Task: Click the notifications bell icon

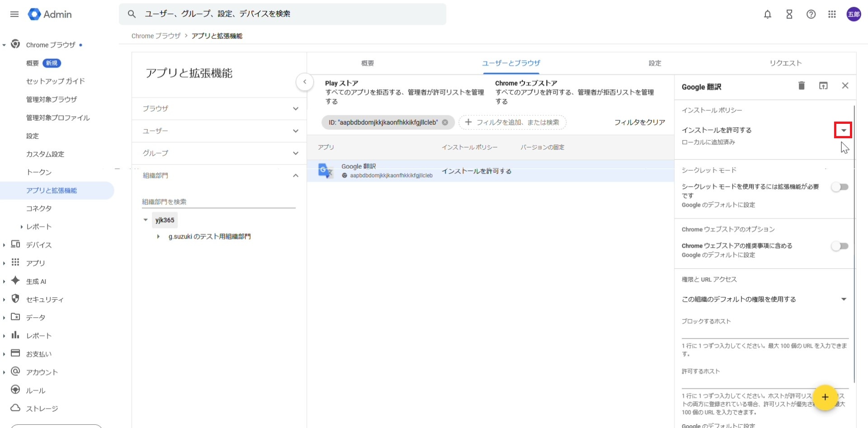Action: [767, 14]
